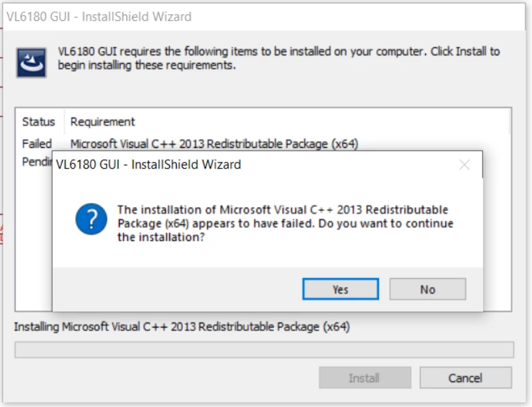This screenshot has height=407, width=532.
Task: Click the 'Installing Microsoft Visual C++' status label
Action: (182, 326)
